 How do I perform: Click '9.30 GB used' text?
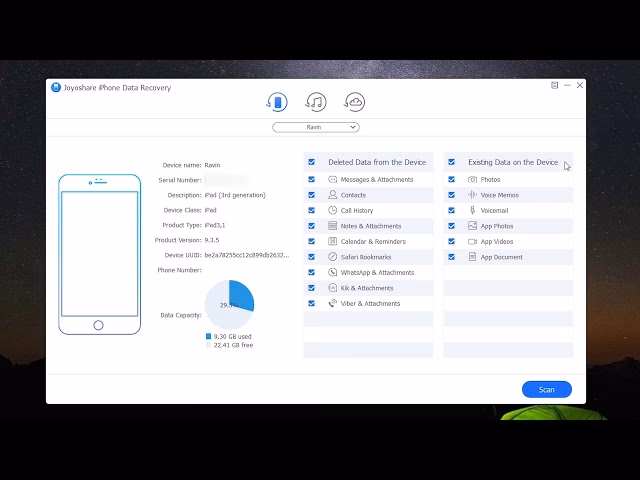click(x=232, y=336)
